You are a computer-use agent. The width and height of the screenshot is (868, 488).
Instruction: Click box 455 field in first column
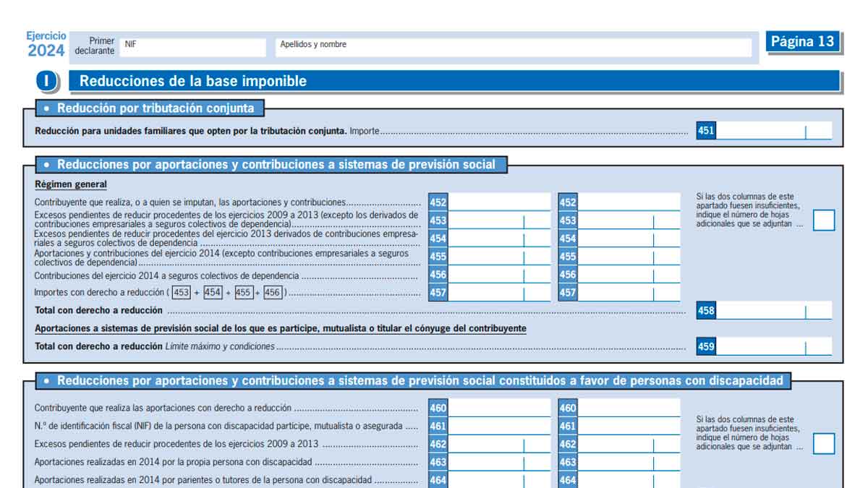[500, 257]
